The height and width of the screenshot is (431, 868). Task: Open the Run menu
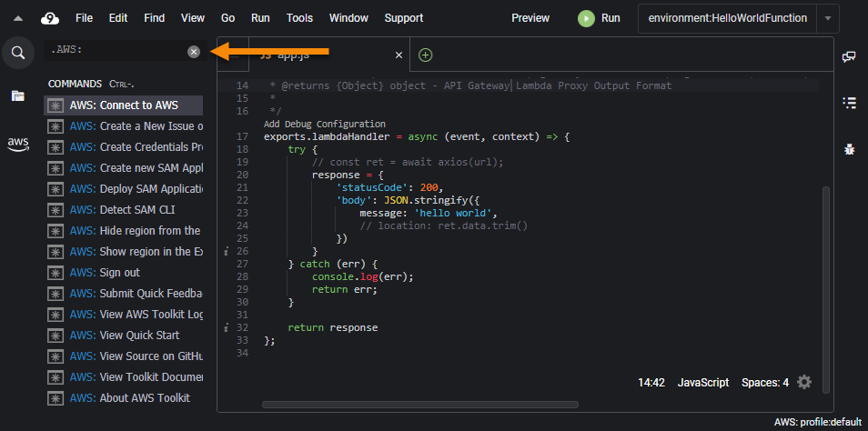(x=260, y=18)
